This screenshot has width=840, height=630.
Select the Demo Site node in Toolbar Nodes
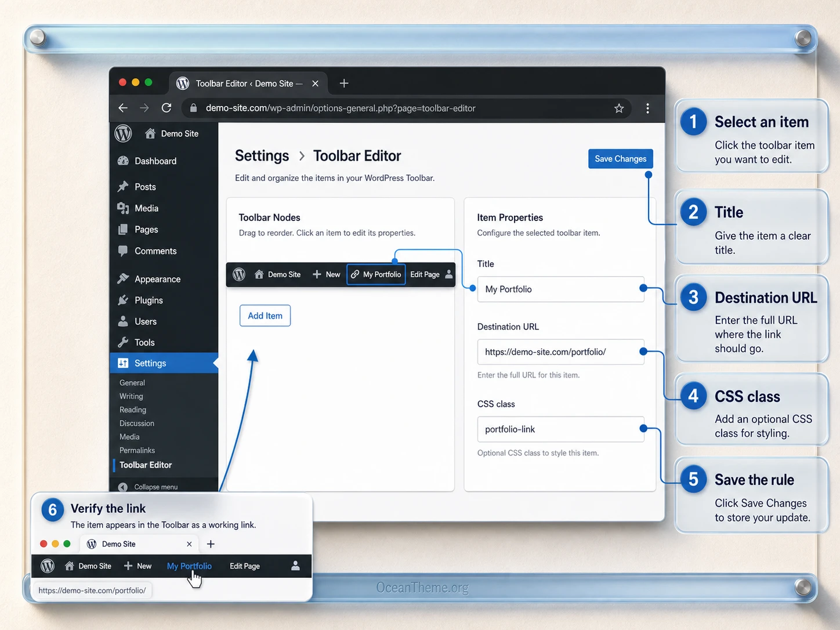(278, 274)
